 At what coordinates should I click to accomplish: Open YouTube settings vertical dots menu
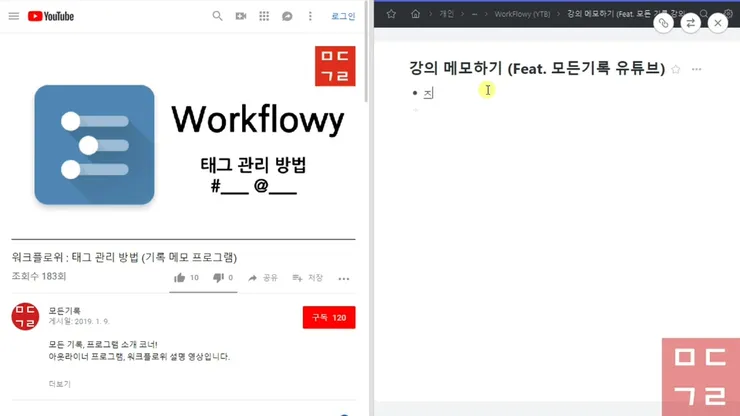pos(310,16)
